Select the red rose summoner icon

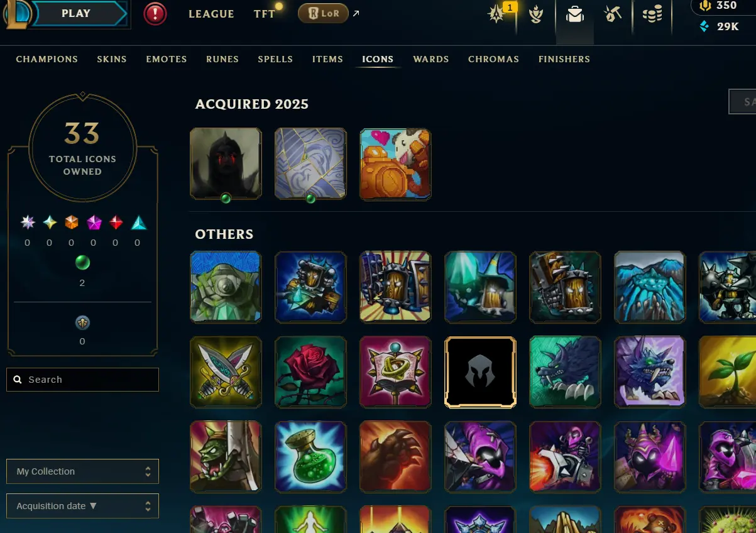click(310, 371)
